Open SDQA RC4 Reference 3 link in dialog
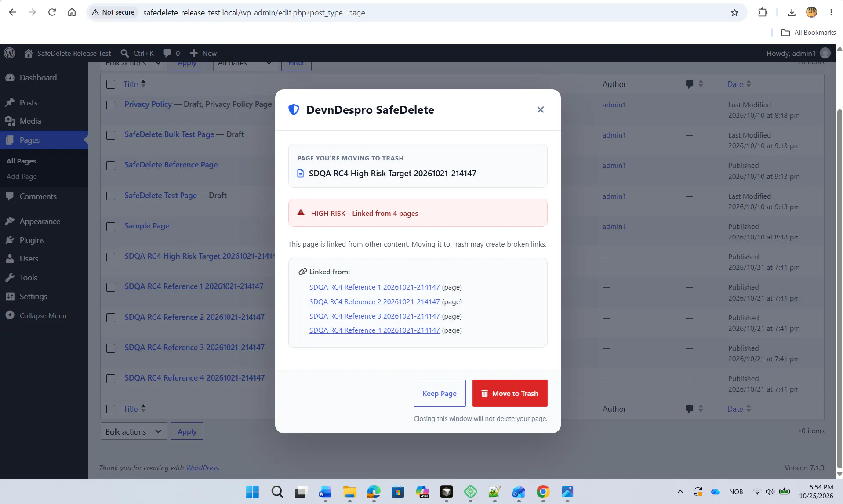The width and height of the screenshot is (843, 504). point(374,316)
